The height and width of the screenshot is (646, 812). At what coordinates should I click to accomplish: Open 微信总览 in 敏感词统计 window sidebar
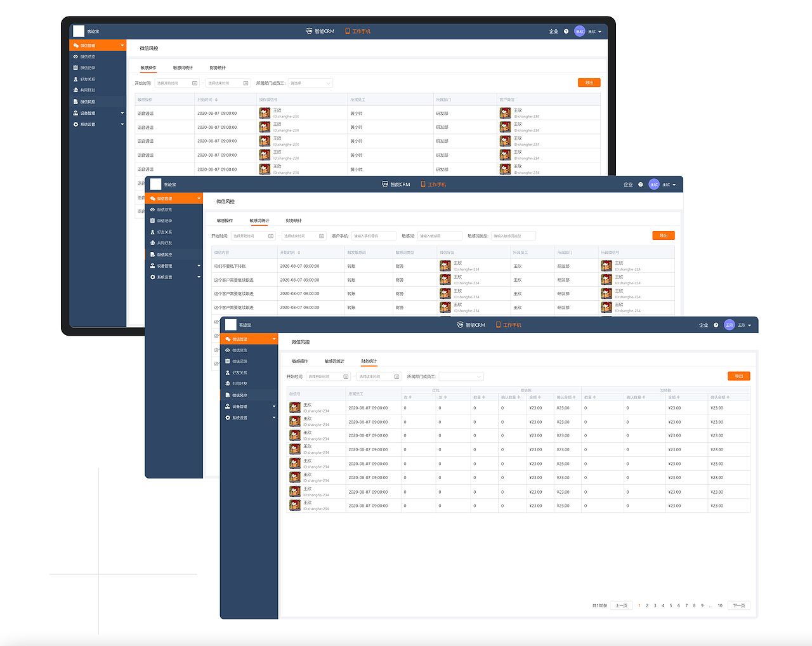[x=164, y=210]
